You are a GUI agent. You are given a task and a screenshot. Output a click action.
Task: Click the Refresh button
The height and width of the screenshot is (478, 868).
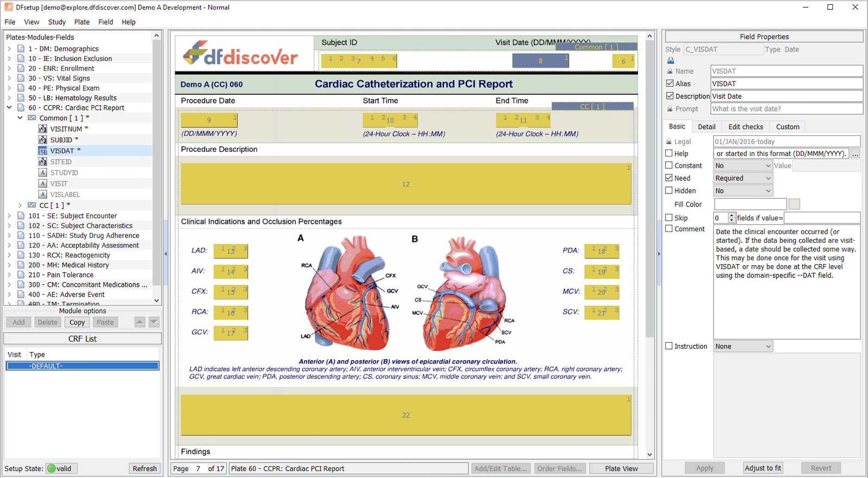pyautogui.click(x=145, y=468)
